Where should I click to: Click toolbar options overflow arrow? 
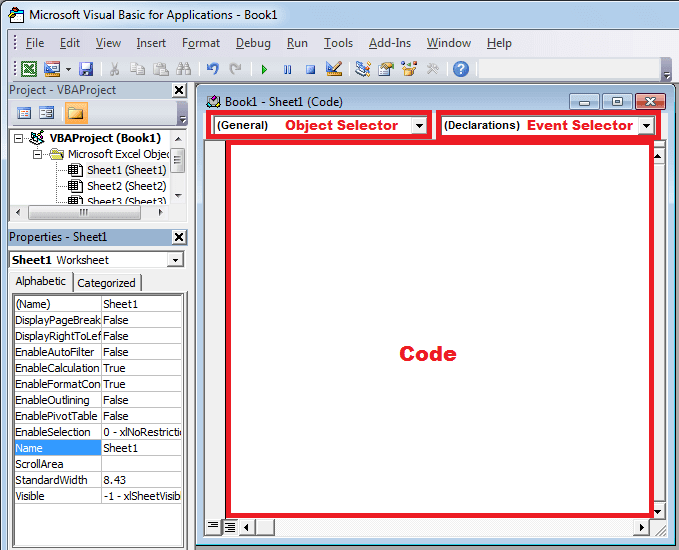667,69
